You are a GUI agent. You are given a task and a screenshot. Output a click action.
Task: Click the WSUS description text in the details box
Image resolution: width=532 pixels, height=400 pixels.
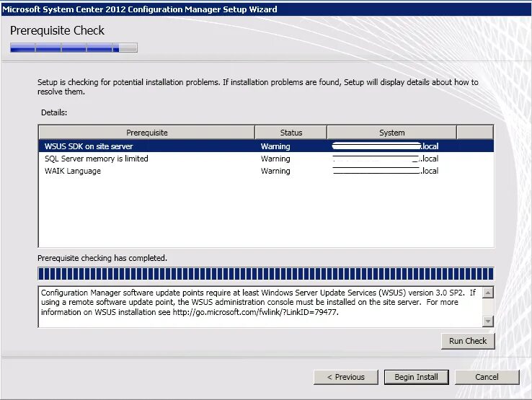[258, 302]
